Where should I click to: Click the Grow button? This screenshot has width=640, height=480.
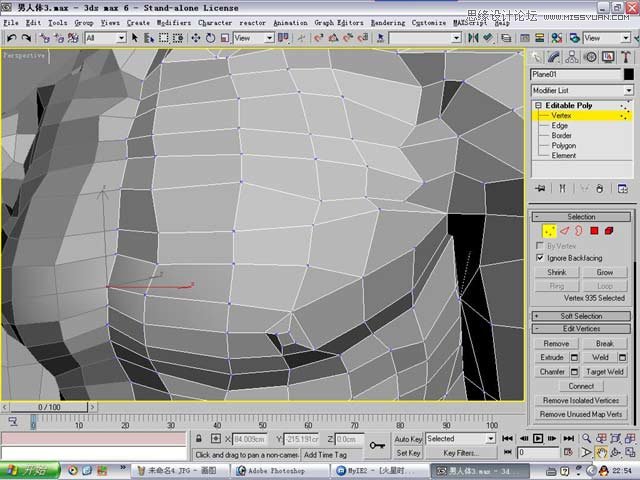coord(605,272)
